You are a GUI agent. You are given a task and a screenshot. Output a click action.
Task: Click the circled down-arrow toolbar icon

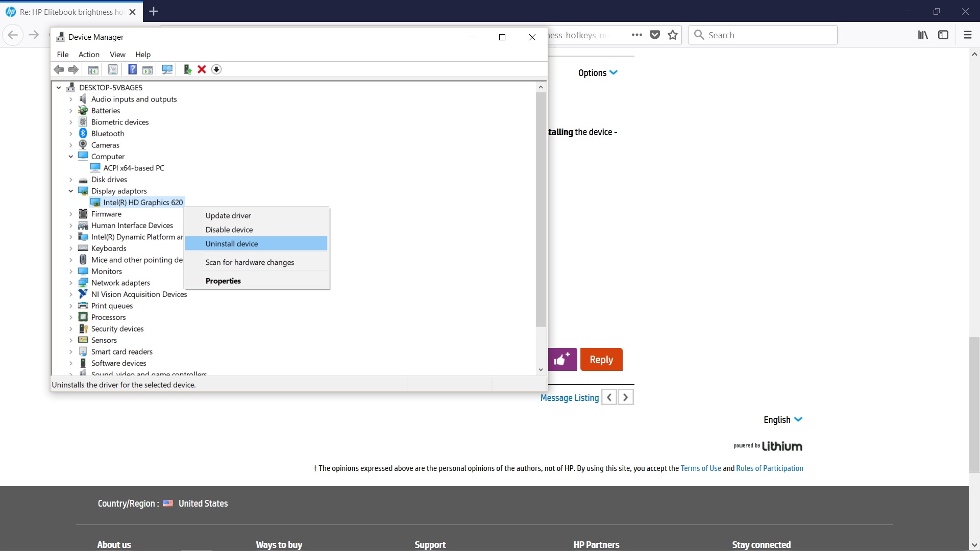(x=216, y=69)
